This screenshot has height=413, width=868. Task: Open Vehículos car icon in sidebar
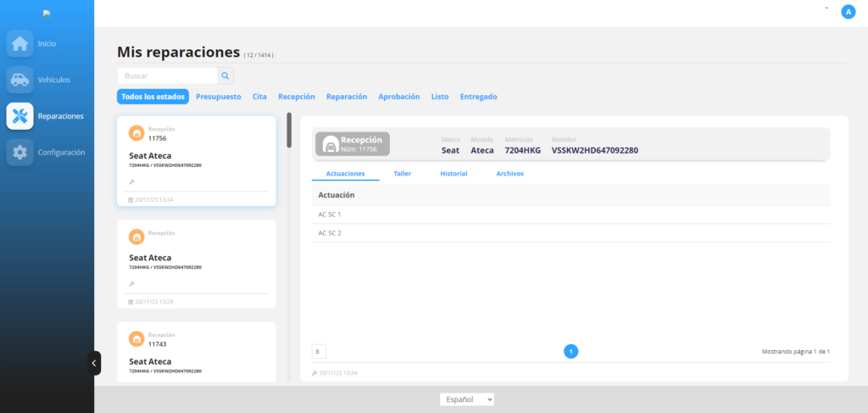point(20,80)
